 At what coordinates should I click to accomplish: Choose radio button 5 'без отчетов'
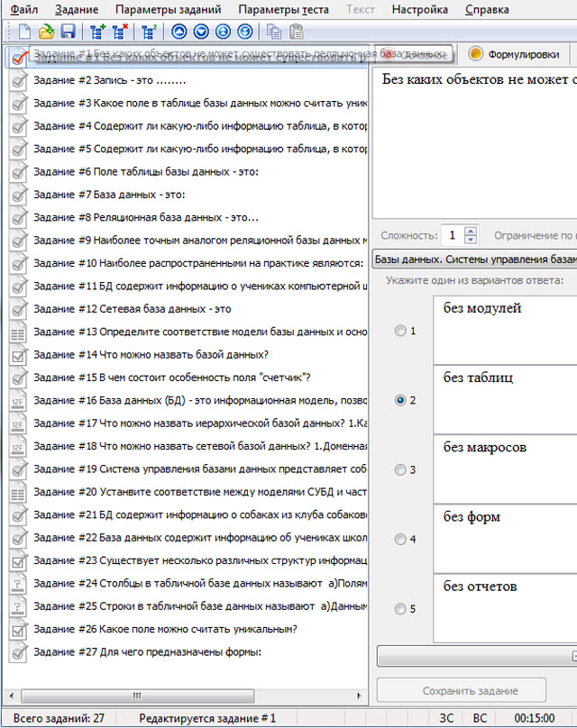[x=401, y=609]
